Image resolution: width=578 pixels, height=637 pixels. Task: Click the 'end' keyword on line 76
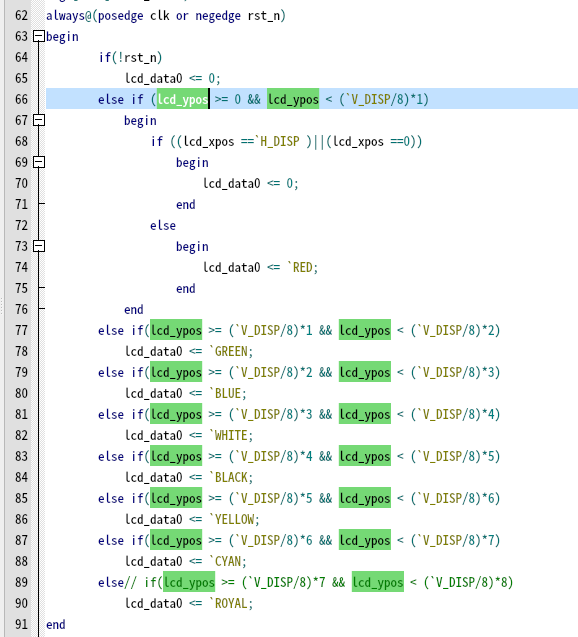134,310
